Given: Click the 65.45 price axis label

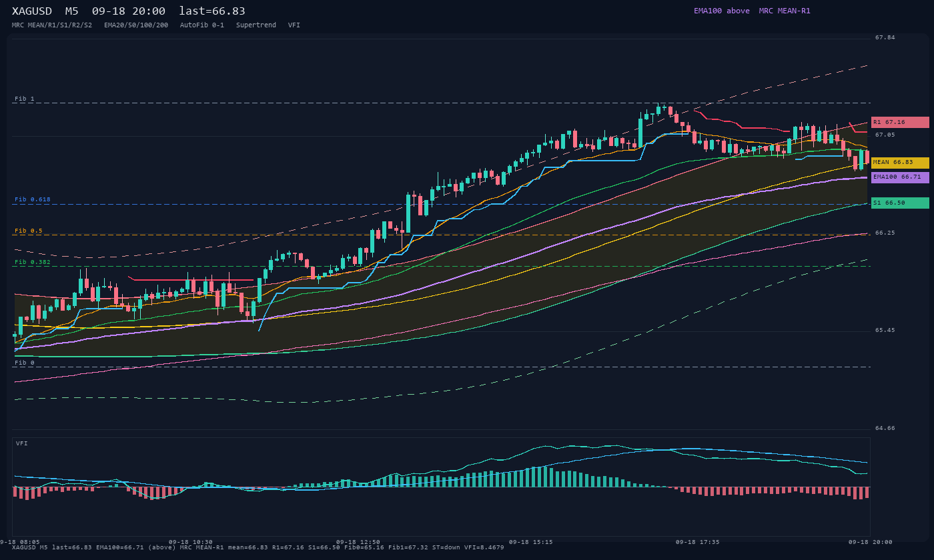Looking at the screenshot, I should coord(885,330).
